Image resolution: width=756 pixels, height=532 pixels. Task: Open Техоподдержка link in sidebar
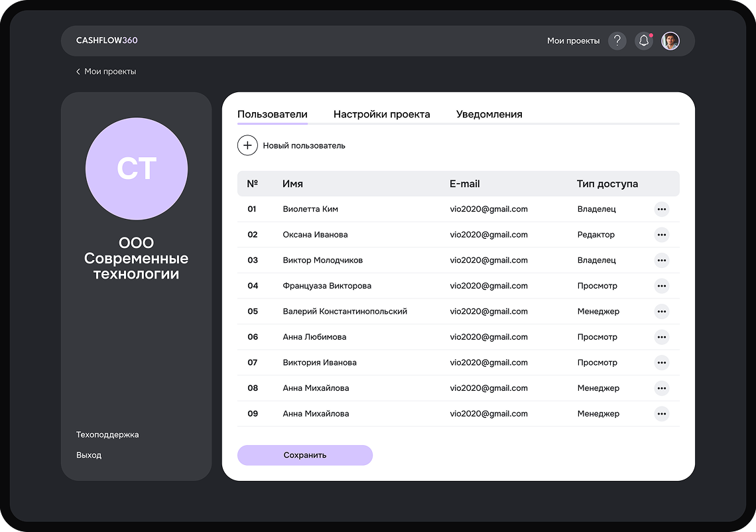point(107,435)
